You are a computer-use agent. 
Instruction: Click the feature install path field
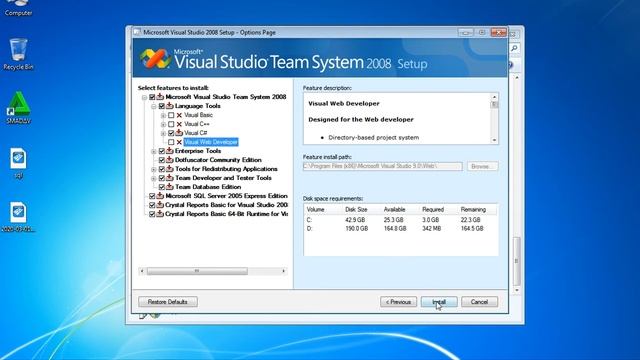point(382,166)
